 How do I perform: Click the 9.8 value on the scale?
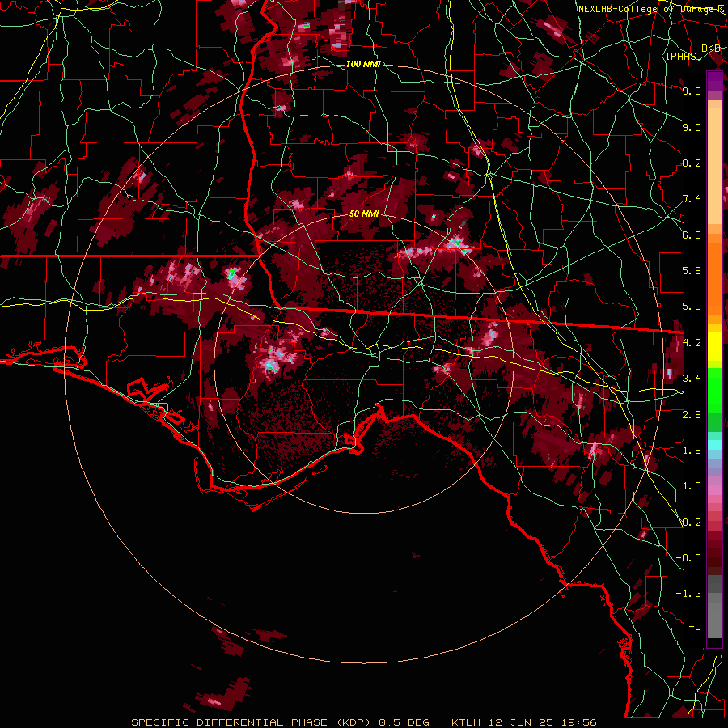pos(692,91)
